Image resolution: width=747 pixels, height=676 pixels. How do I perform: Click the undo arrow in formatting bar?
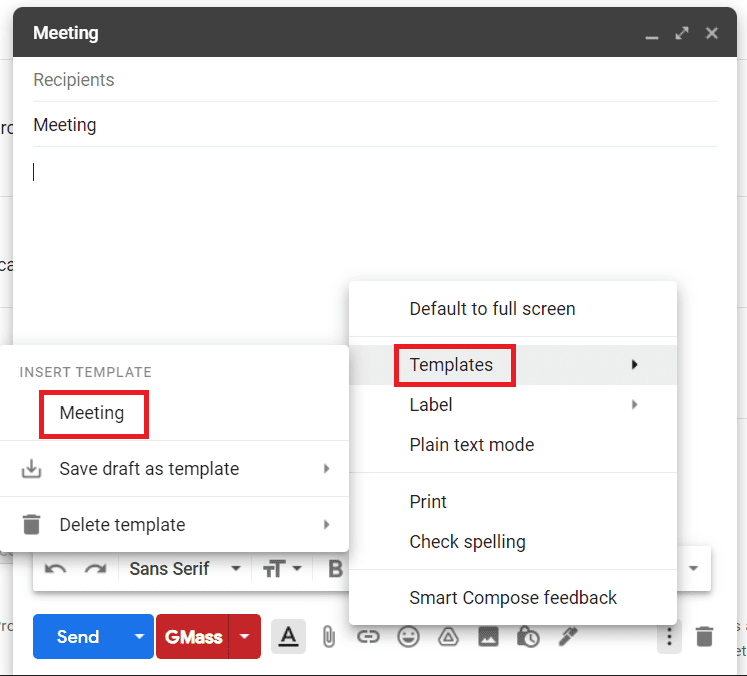pos(56,569)
